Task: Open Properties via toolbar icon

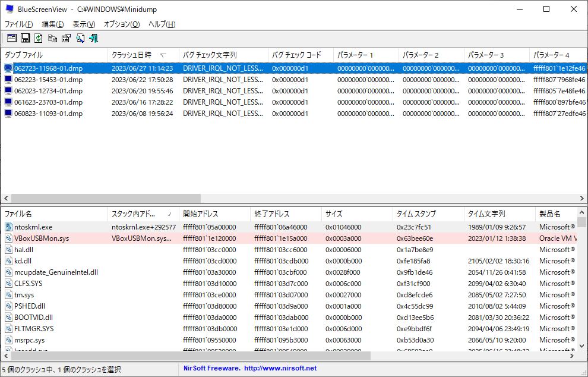Action: click(x=66, y=38)
